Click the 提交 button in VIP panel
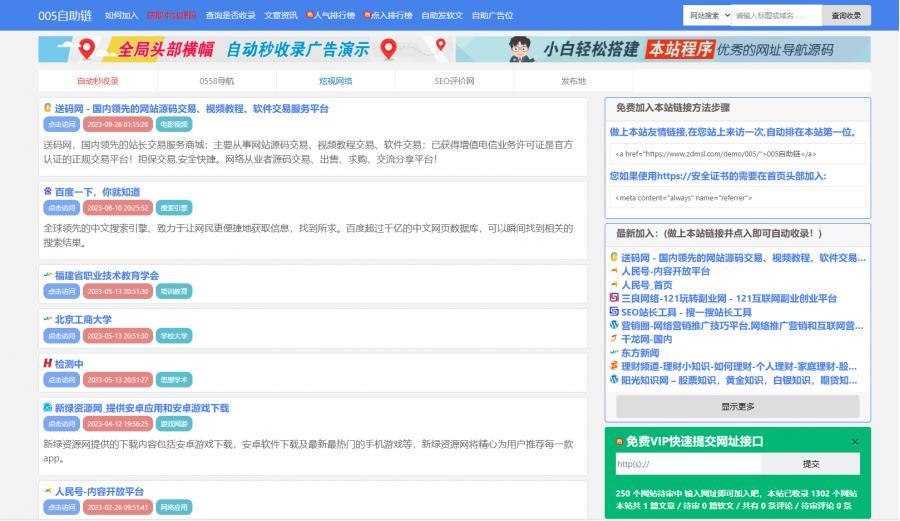900x521 pixels. [x=810, y=464]
